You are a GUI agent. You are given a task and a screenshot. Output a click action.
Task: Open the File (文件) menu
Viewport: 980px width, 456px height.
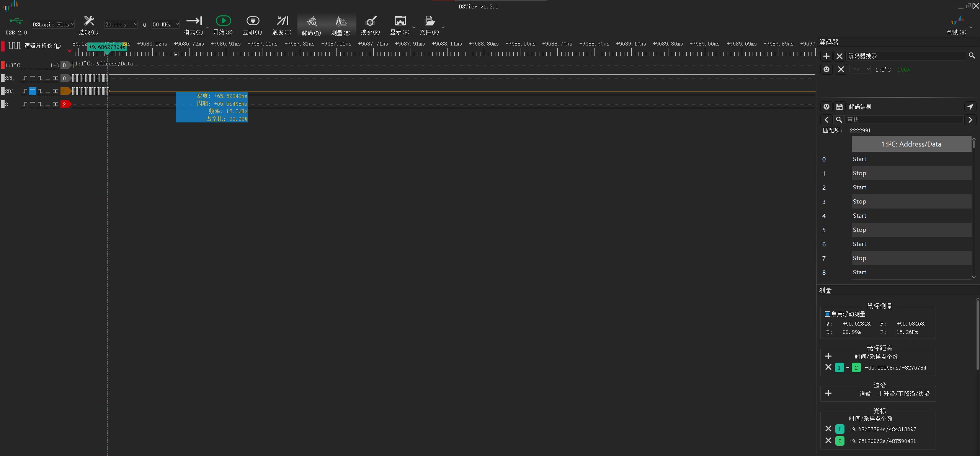coord(429,21)
